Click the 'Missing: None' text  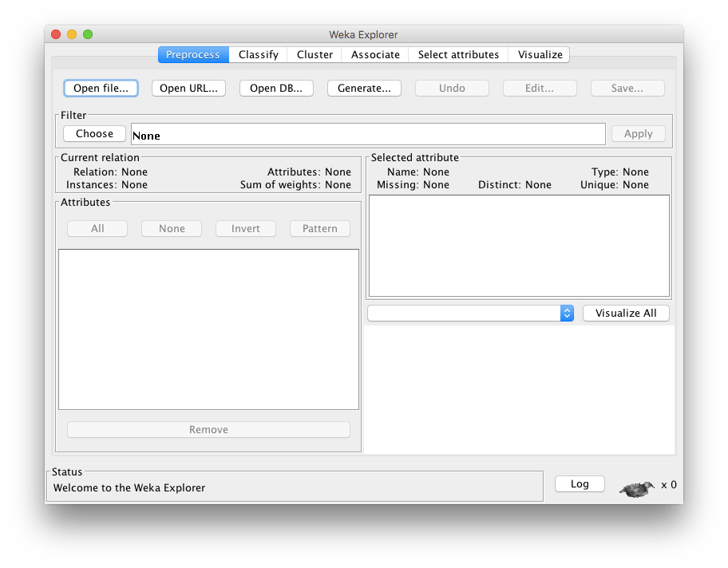click(x=413, y=185)
